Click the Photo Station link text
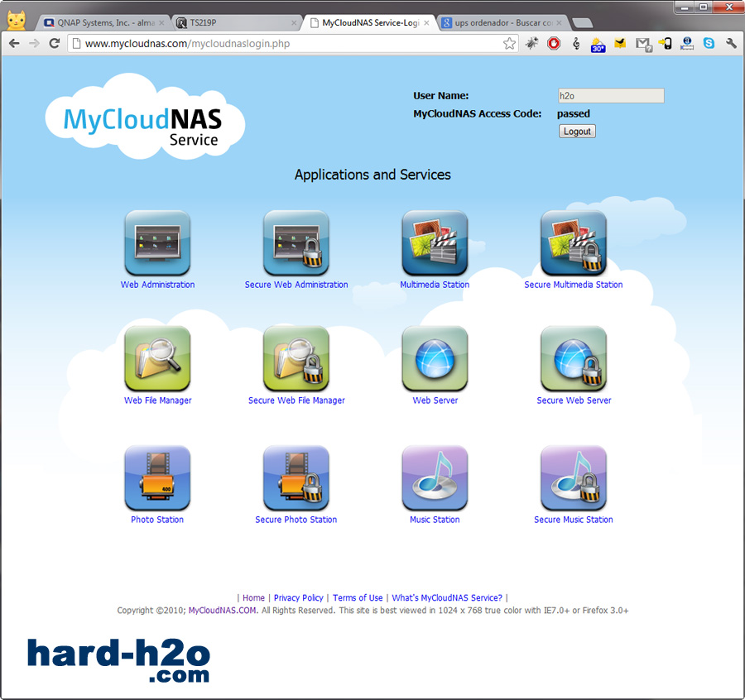 point(157,520)
